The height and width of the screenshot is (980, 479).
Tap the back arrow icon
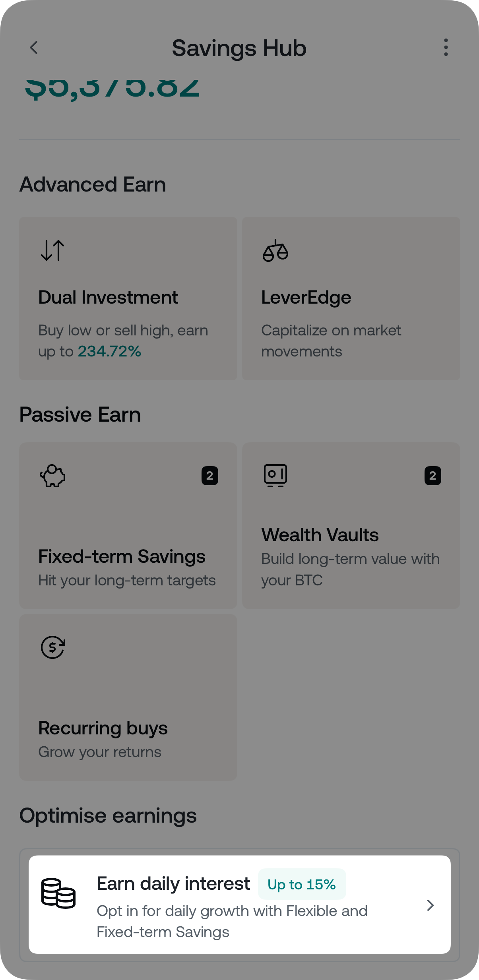34,48
